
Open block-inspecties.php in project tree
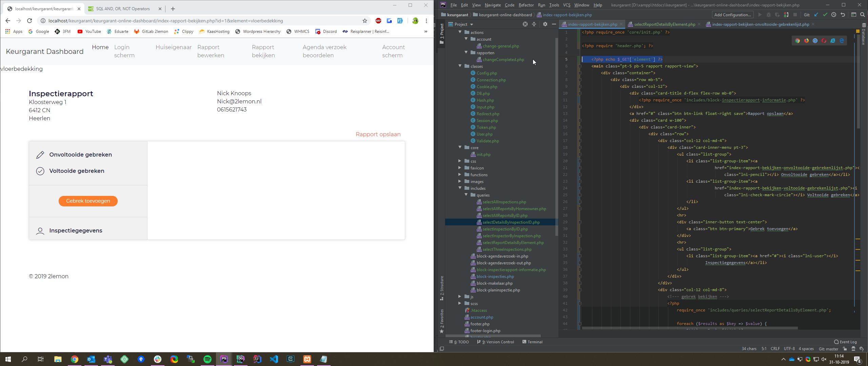(x=495, y=277)
